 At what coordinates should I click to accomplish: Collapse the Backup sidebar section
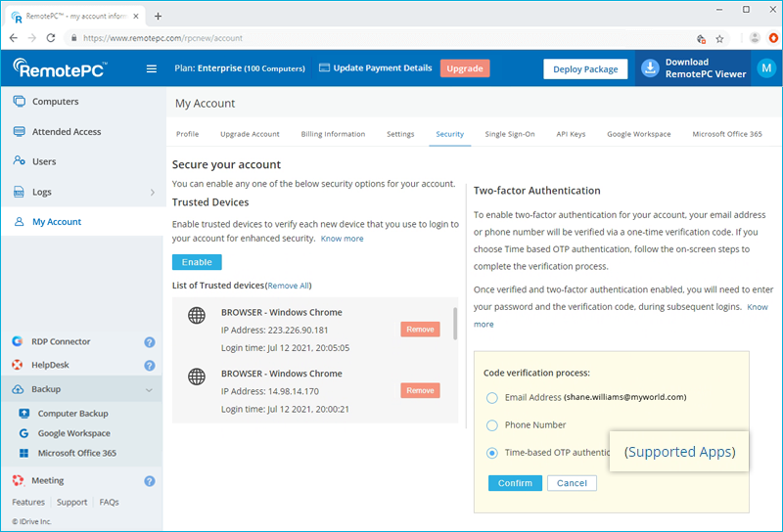[x=149, y=389]
